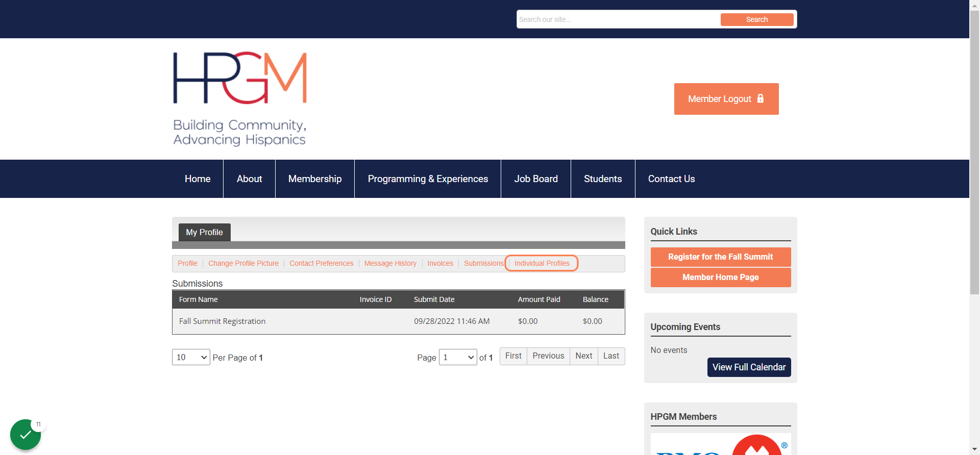Click the Amount Paid column header
Viewport: 980px width, 455px height.
click(x=539, y=299)
